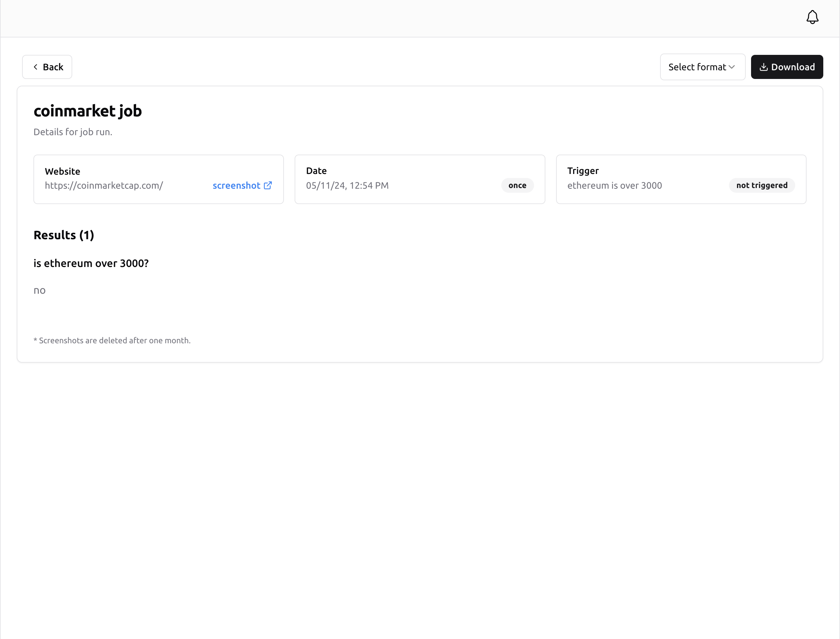This screenshot has width=840, height=639.
Task: Click the external link icon beside screenshot
Action: coord(268,185)
